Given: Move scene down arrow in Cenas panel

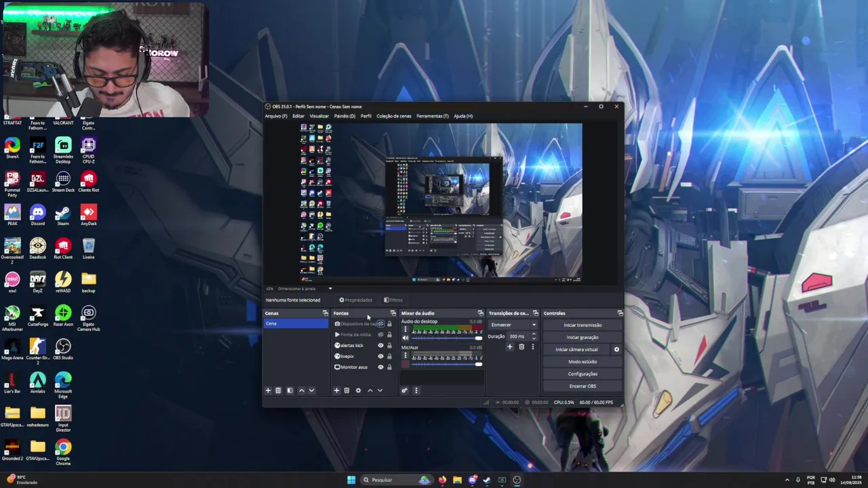Looking at the screenshot, I should 311,390.
